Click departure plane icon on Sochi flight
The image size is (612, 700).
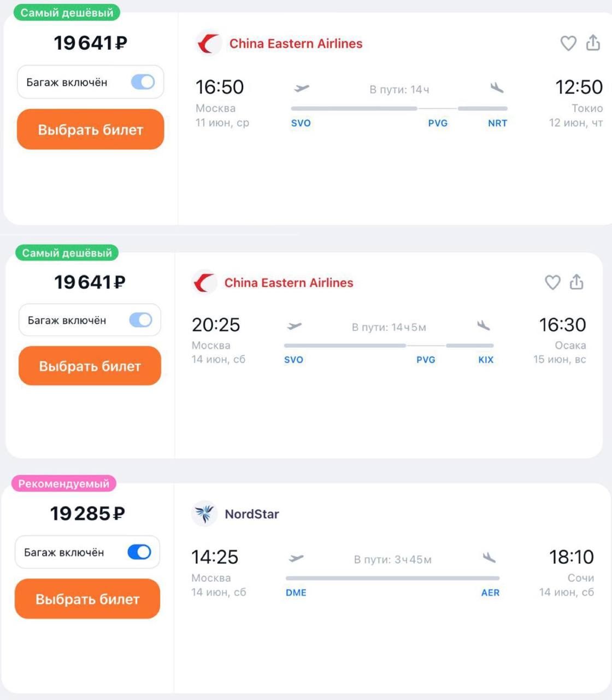pos(296,558)
